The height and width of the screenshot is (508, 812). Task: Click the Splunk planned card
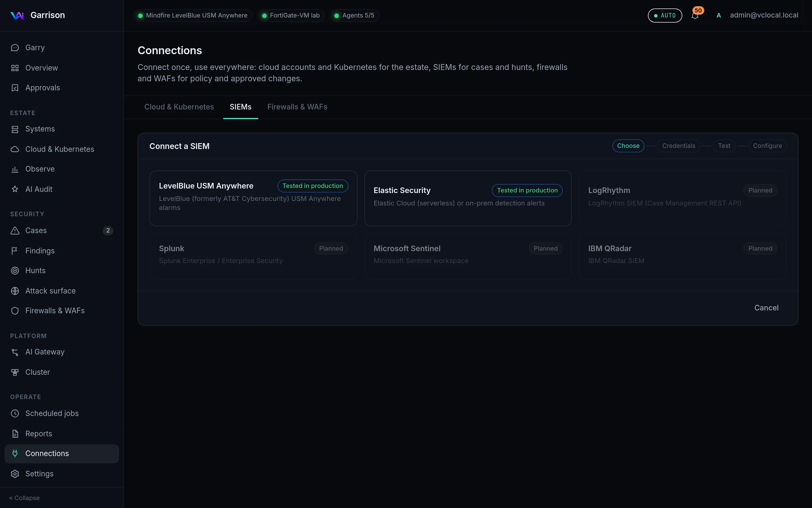coord(253,256)
